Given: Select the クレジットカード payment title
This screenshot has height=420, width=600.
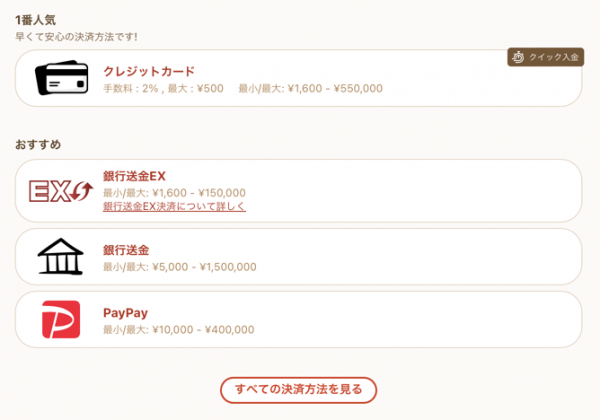Looking at the screenshot, I should pyautogui.click(x=149, y=71).
